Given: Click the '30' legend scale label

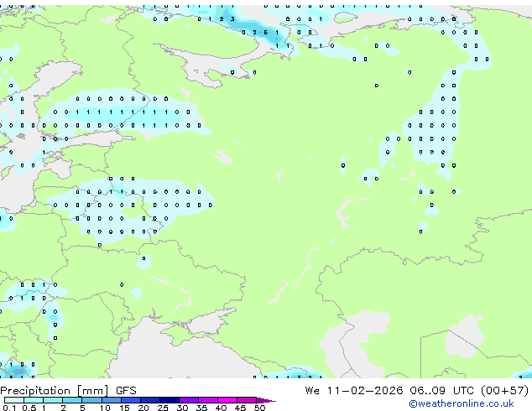Looking at the screenshot, I should (183, 408).
